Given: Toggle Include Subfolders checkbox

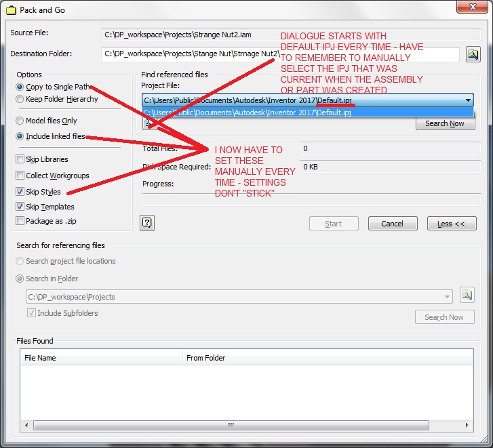Looking at the screenshot, I should 31,313.
